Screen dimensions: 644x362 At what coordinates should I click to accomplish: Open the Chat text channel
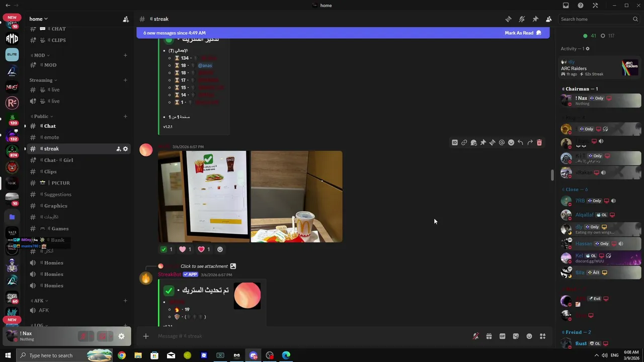pos(77,126)
